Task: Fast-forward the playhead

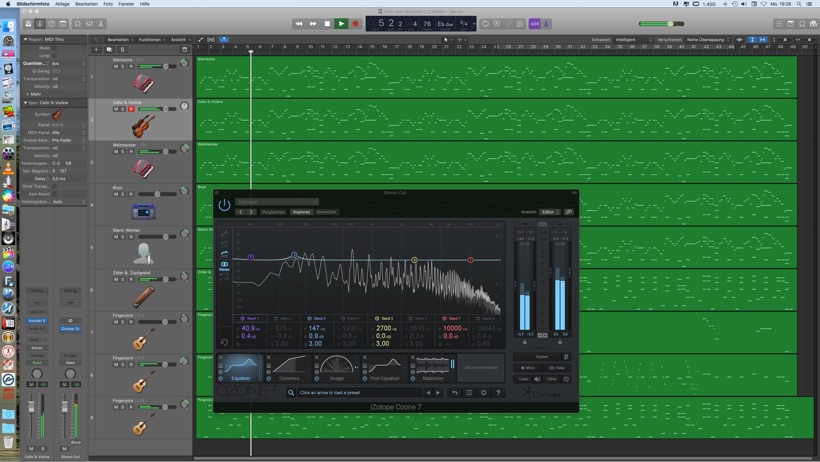Action: pos(313,24)
